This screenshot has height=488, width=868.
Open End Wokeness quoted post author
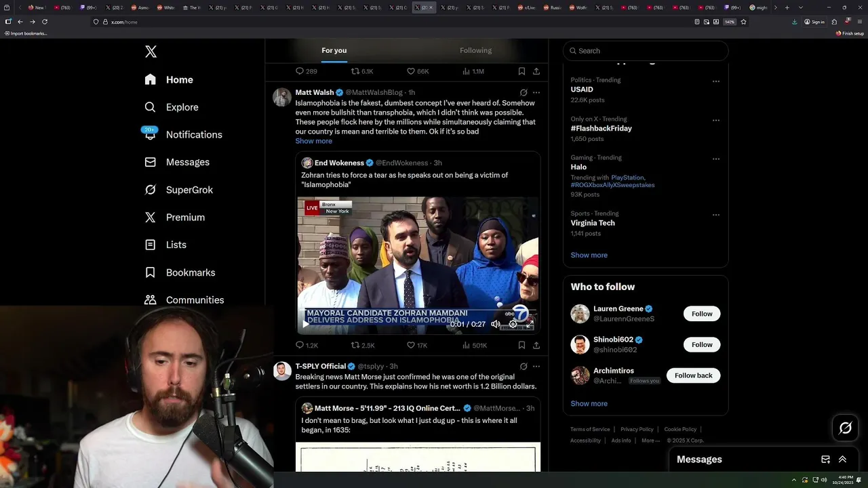click(x=339, y=163)
